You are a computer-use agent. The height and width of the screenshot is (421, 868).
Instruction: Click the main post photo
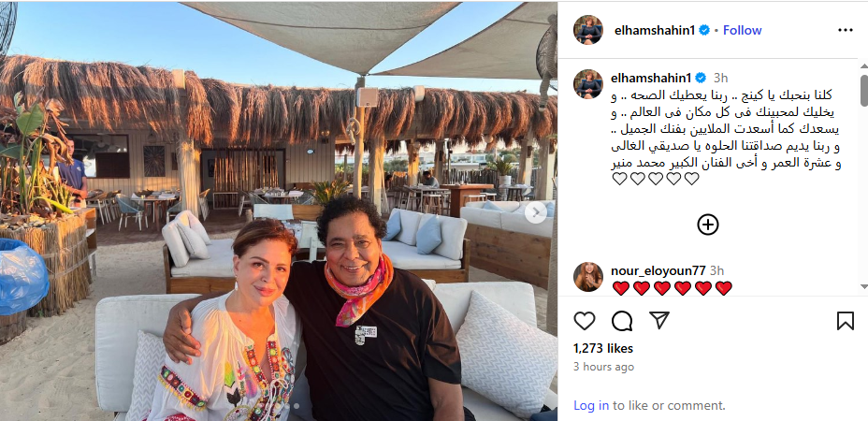tap(279, 211)
